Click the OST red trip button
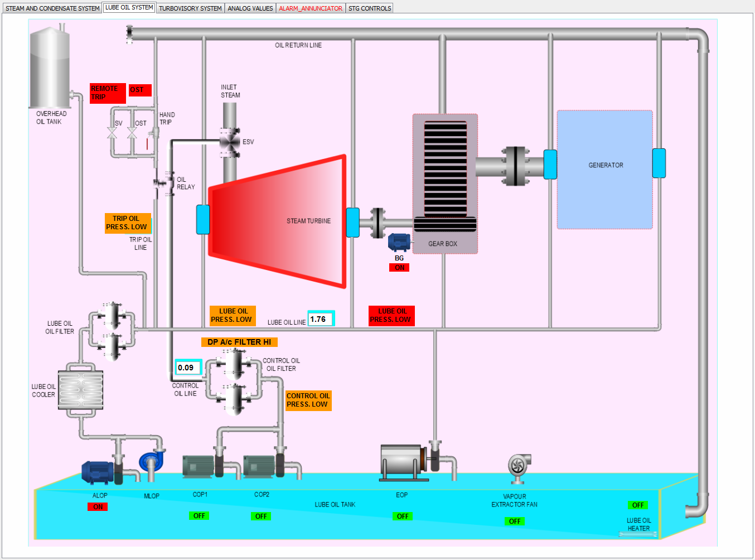The height and width of the screenshot is (560, 755). coord(140,90)
